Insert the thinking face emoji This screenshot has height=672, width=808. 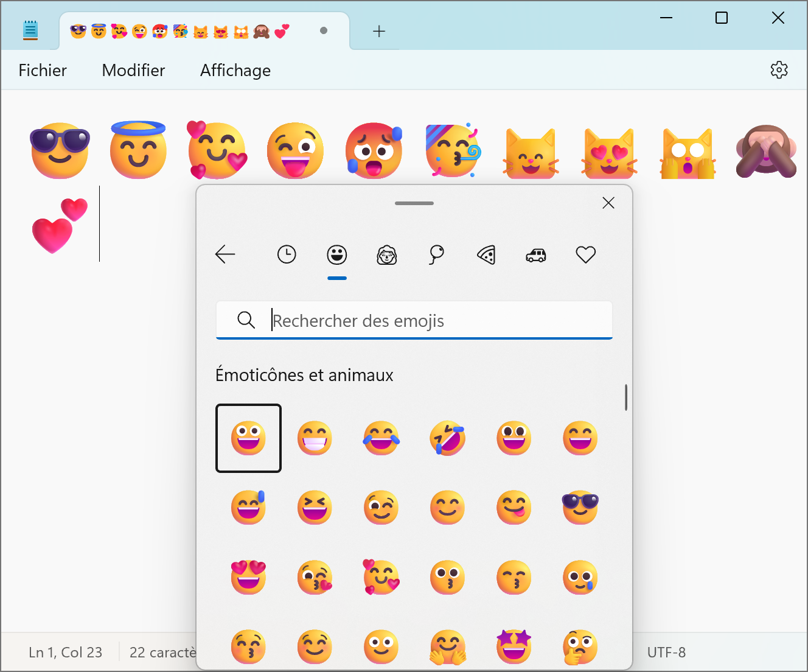point(580,646)
